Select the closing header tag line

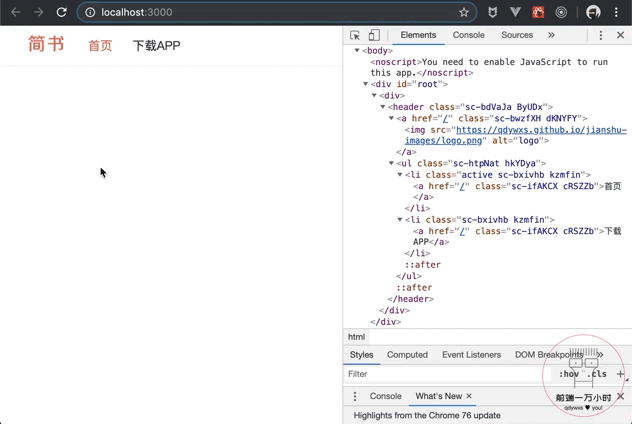pos(411,299)
